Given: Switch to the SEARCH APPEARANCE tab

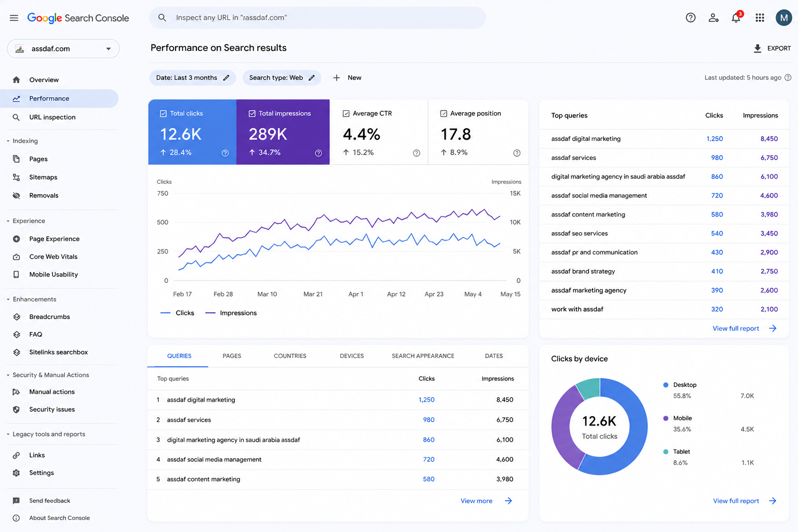Looking at the screenshot, I should tap(423, 356).
